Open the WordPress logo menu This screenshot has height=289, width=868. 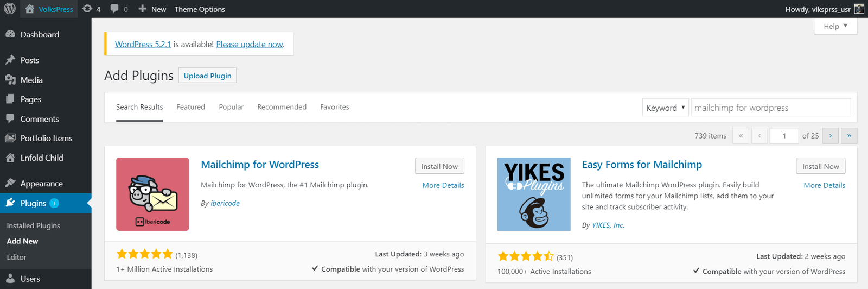10,9
